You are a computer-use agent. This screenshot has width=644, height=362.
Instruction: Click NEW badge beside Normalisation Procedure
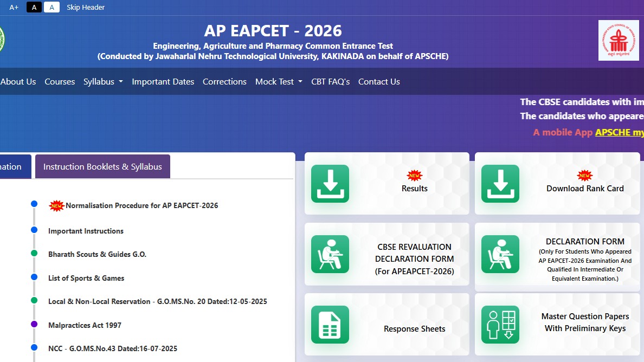(57, 205)
